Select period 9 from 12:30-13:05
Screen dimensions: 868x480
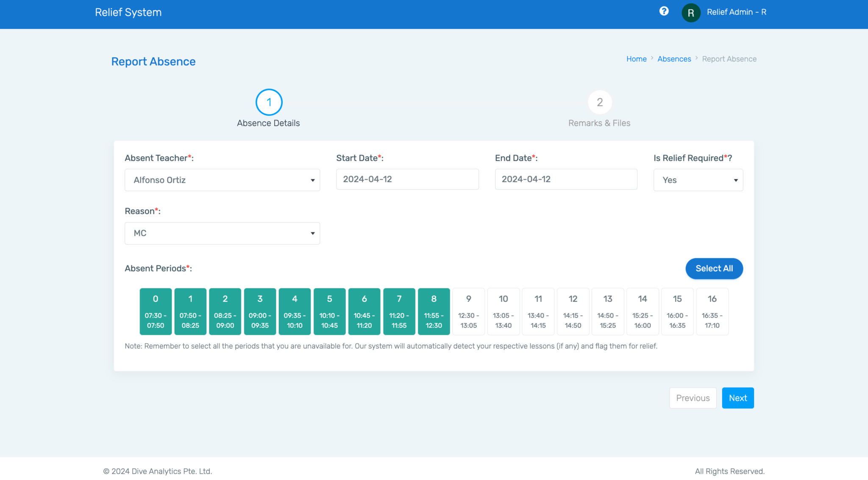(468, 311)
